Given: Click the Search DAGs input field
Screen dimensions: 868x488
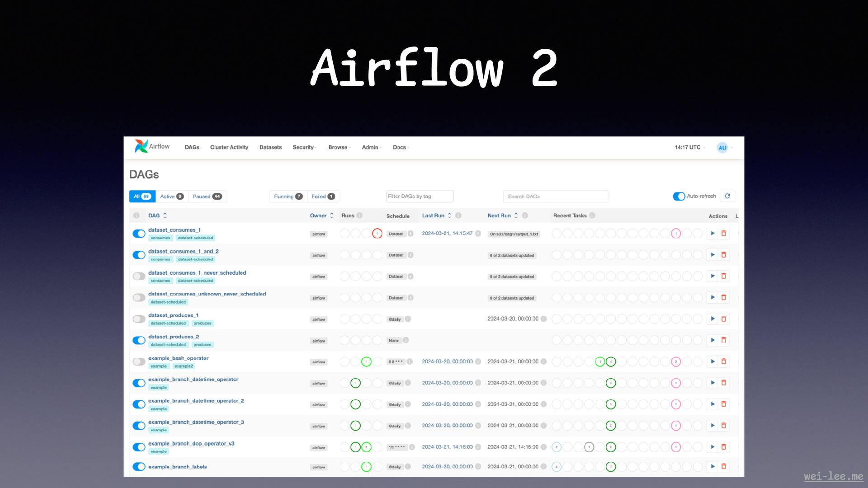Looking at the screenshot, I should point(555,197).
